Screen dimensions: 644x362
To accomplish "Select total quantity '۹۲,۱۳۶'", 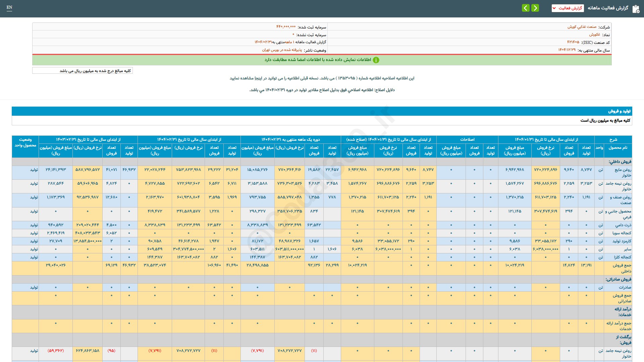I will click(314, 265).
